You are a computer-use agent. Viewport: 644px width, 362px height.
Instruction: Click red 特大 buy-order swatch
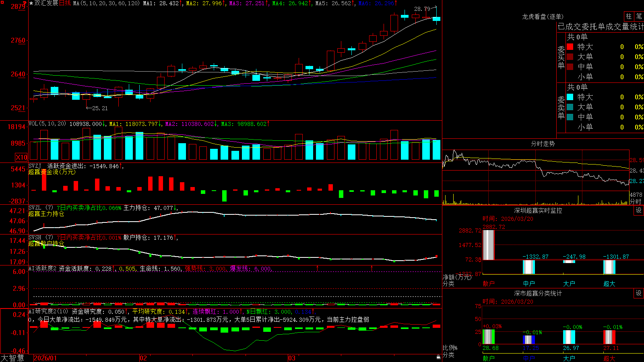pos(570,47)
